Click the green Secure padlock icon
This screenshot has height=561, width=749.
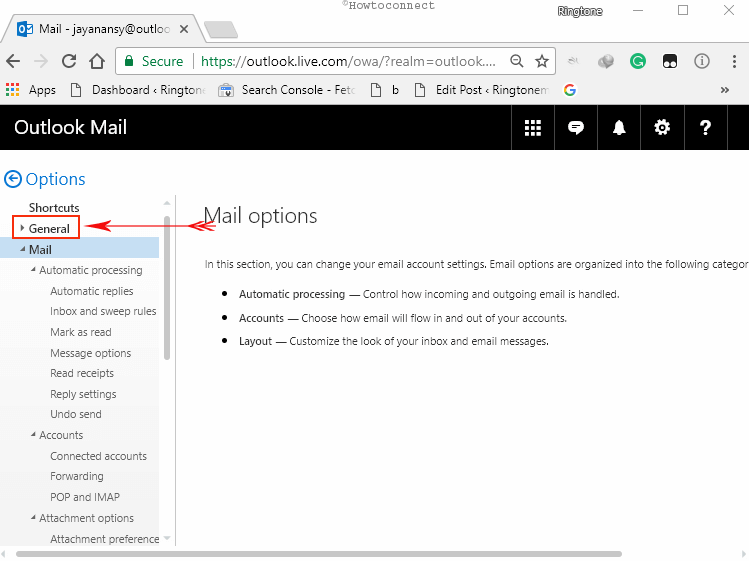pyautogui.click(x=128, y=61)
